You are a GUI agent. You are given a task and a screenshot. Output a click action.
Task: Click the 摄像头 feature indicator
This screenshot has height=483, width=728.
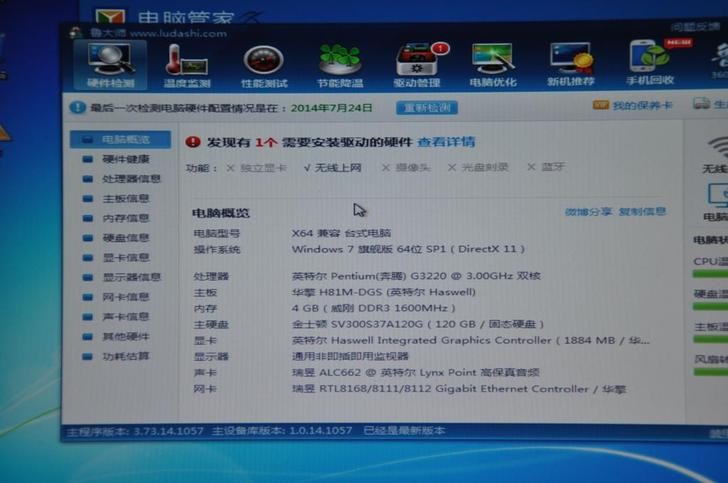[x=406, y=167]
